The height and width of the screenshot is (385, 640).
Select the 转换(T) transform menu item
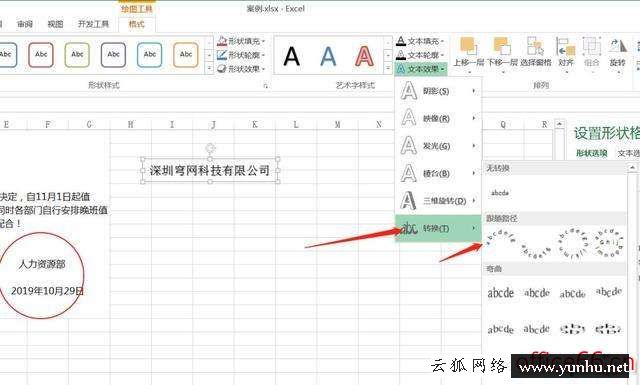click(x=438, y=228)
